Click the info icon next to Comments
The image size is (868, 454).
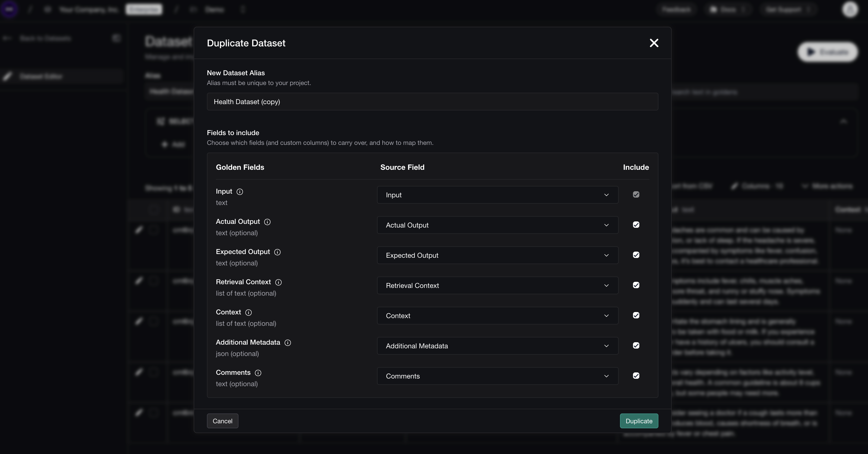pyautogui.click(x=258, y=373)
